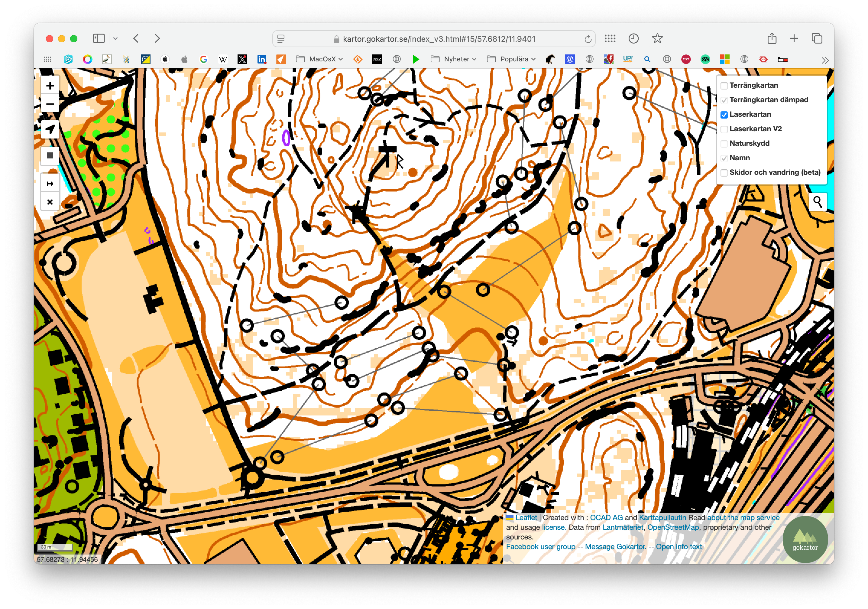
Task: Click the address bar URL field
Action: coord(439,39)
